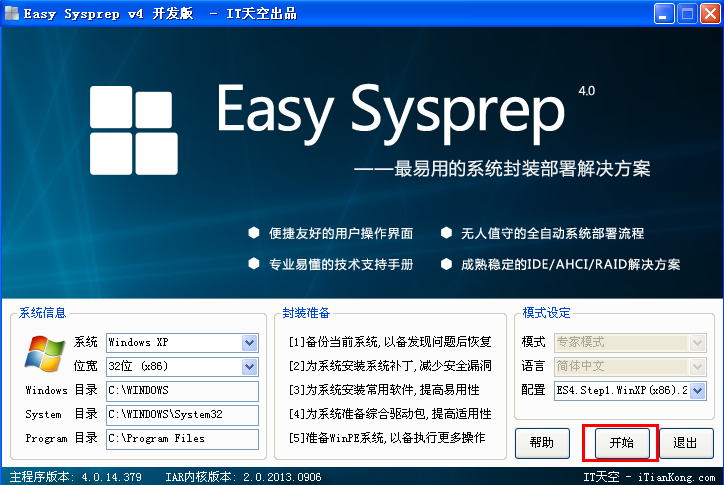This screenshot has height=485, width=724.
Task: Minimize the Easy Sysprep window
Action: tap(664, 14)
